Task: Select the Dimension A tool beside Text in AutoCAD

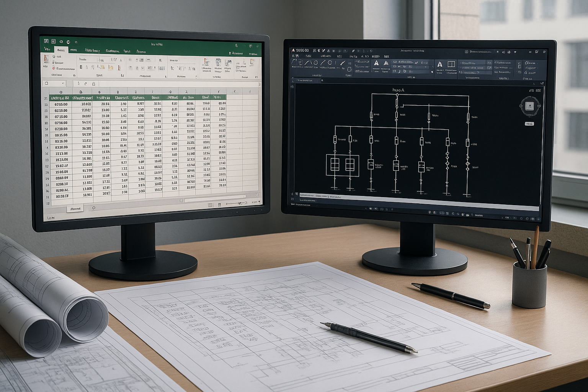Action: (x=386, y=63)
